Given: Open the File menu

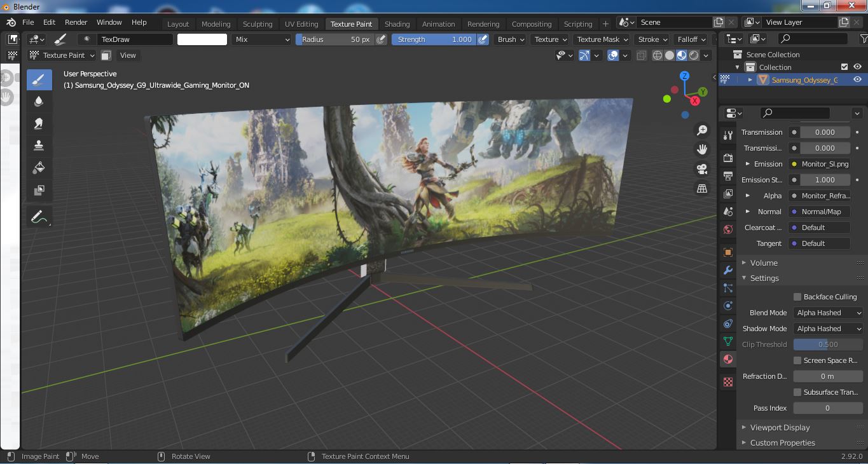Looking at the screenshot, I should coord(28,22).
